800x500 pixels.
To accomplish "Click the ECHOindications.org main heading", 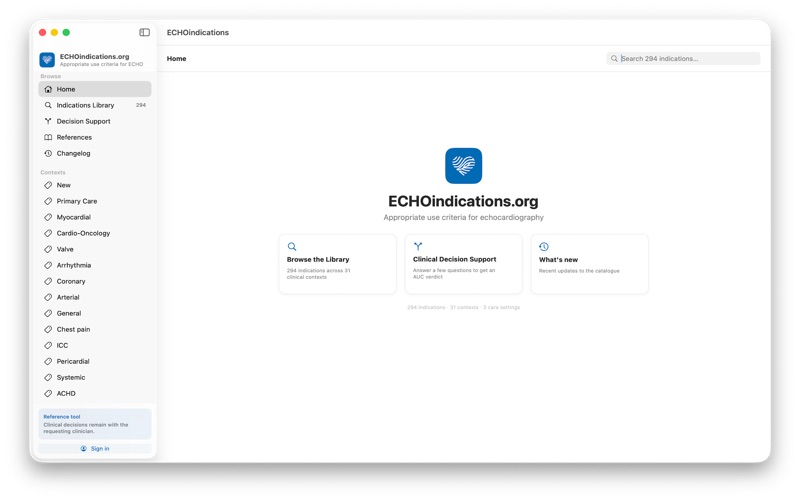I will pos(463,201).
